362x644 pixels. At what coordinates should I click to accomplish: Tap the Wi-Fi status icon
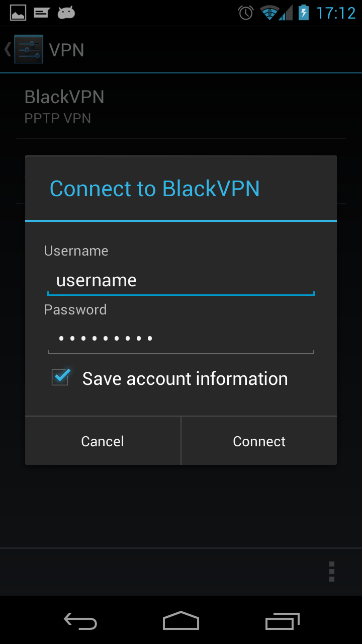270,13
